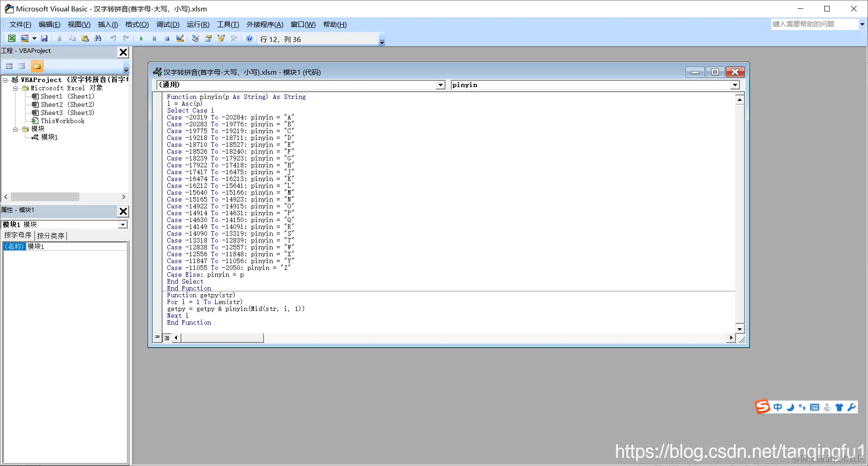Screen dimensions: 868x466
Task: Open Properties Window icon in toolbar
Action: (x=208, y=39)
